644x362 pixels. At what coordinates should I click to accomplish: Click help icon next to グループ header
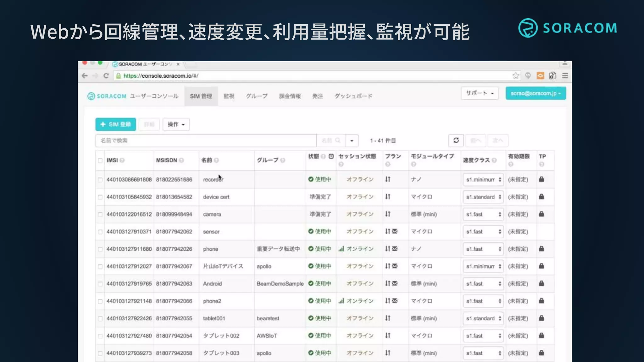click(x=283, y=160)
